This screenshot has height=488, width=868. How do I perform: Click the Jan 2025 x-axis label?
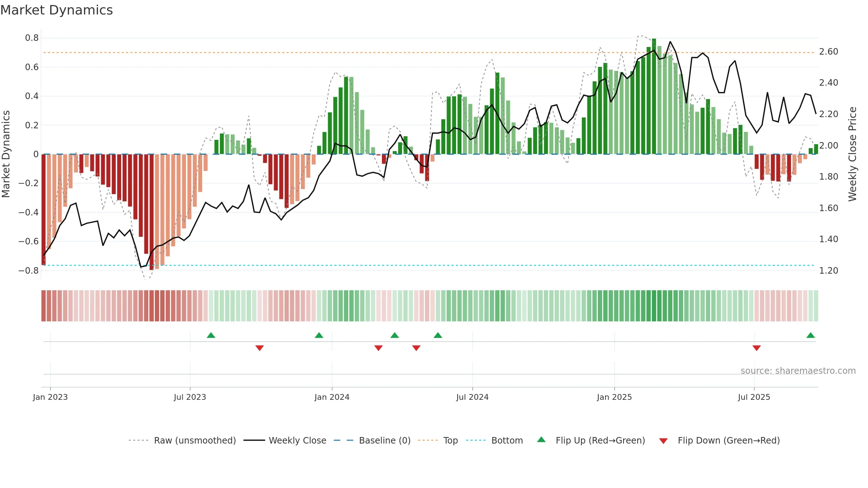(x=614, y=397)
